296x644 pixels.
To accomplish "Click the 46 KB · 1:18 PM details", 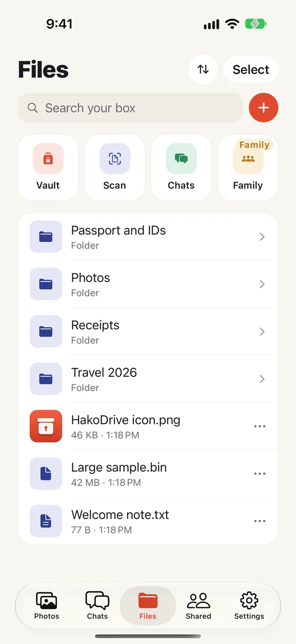I will tap(105, 435).
